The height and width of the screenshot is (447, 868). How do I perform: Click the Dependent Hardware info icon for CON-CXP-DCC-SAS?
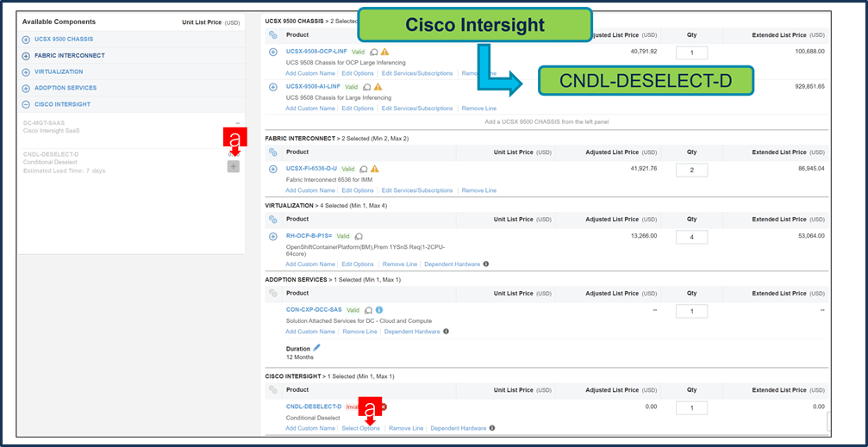pyautogui.click(x=446, y=332)
